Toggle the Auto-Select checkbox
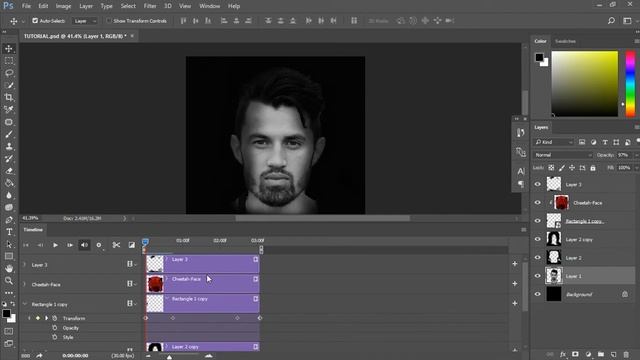Viewport: 640px width, 360px height. [x=35, y=20]
